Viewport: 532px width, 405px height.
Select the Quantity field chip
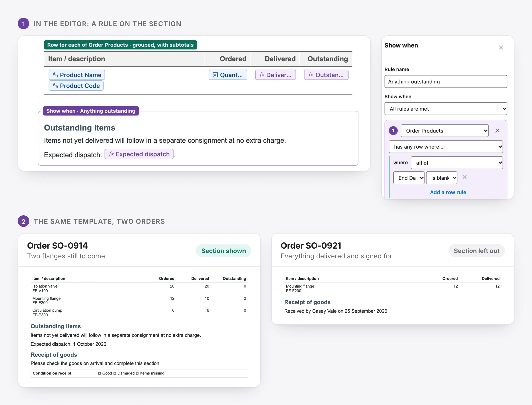tap(228, 75)
